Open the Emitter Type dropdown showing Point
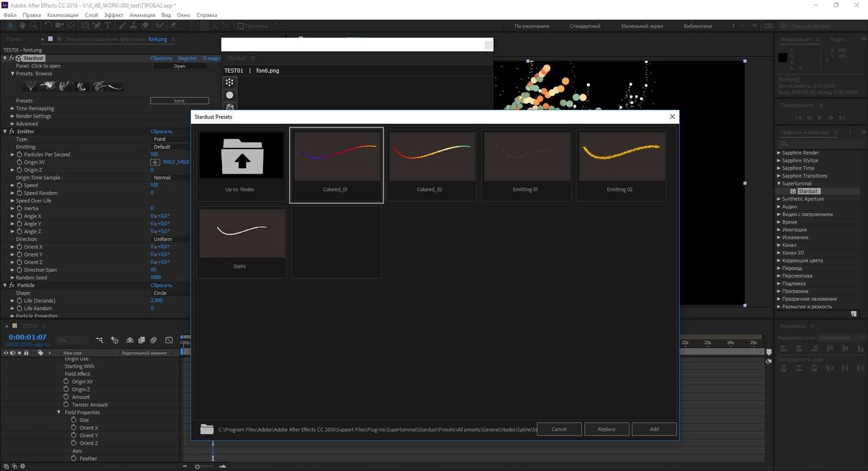Viewport: 868px width, 471px height. point(171,139)
